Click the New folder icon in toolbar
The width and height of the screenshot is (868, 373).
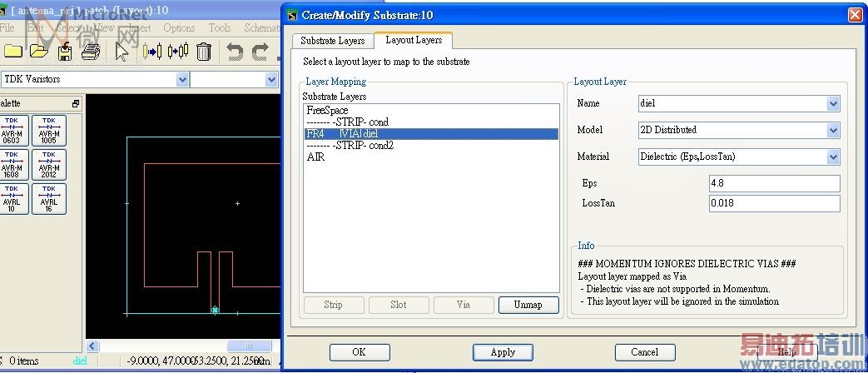tap(12, 52)
